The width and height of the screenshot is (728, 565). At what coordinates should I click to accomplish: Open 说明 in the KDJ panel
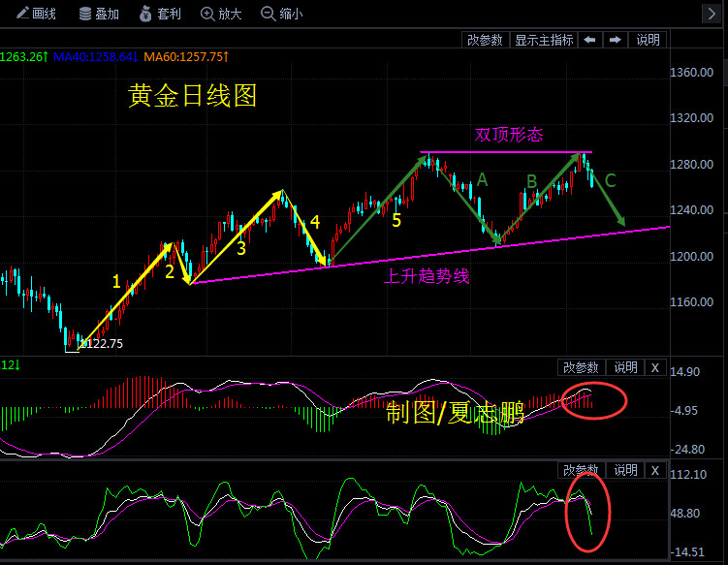[625, 470]
